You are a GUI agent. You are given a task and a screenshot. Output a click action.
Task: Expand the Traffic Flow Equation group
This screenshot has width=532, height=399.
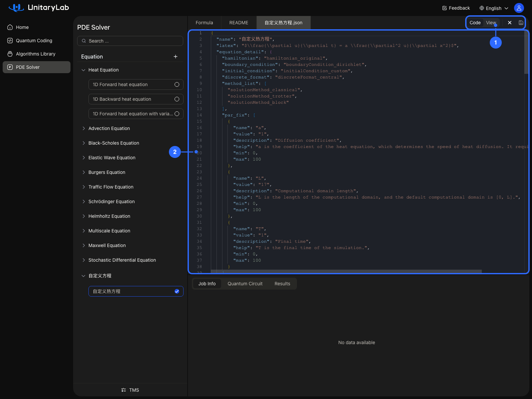[x=83, y=187]
